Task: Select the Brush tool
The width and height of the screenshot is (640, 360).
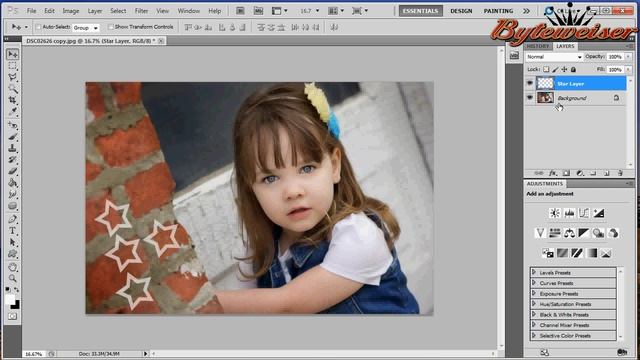Action: click(13, 137)
